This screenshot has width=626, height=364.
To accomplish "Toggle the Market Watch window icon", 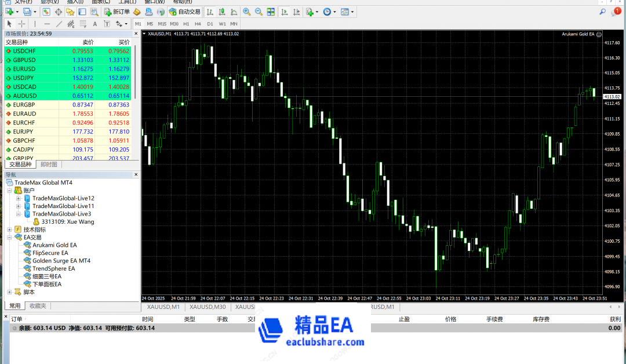I will click(46, 12).
